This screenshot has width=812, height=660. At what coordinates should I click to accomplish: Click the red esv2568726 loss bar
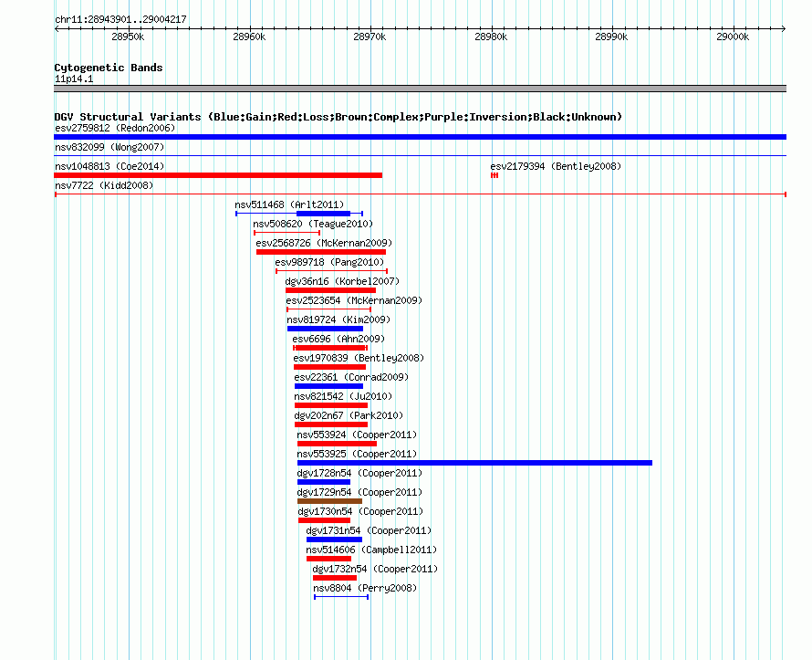tap(321, 252)
